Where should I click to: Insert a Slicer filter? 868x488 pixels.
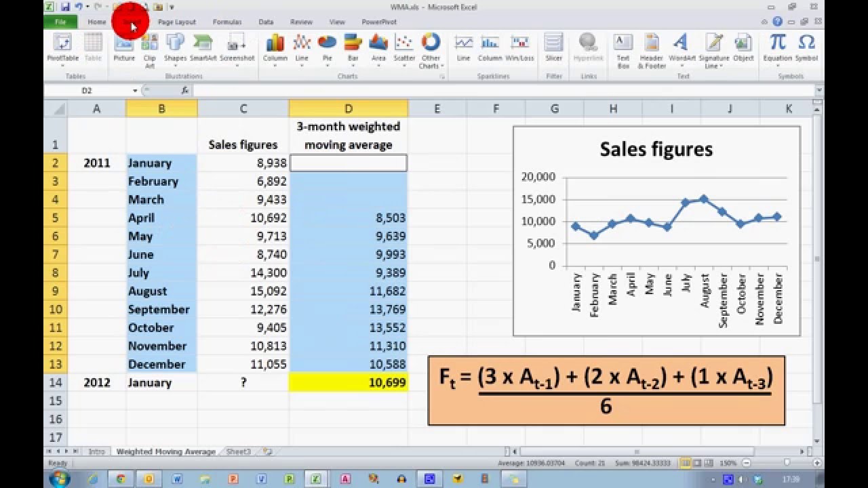tap(554, 48)
